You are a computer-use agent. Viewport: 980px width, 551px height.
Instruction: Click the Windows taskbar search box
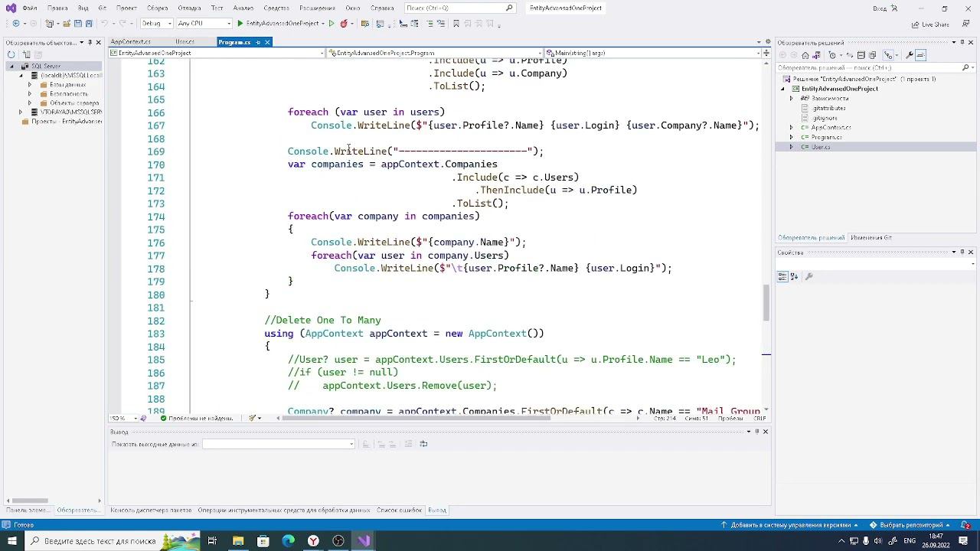pyautogui.click(x=112, y=541)
